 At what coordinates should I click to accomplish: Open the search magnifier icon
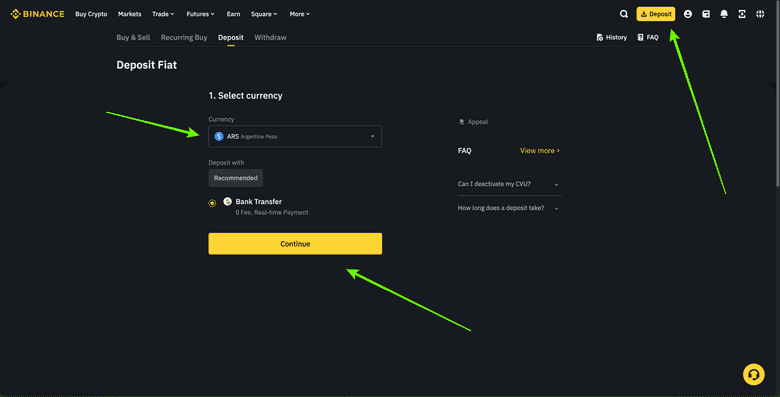click(x=623, y=14)
